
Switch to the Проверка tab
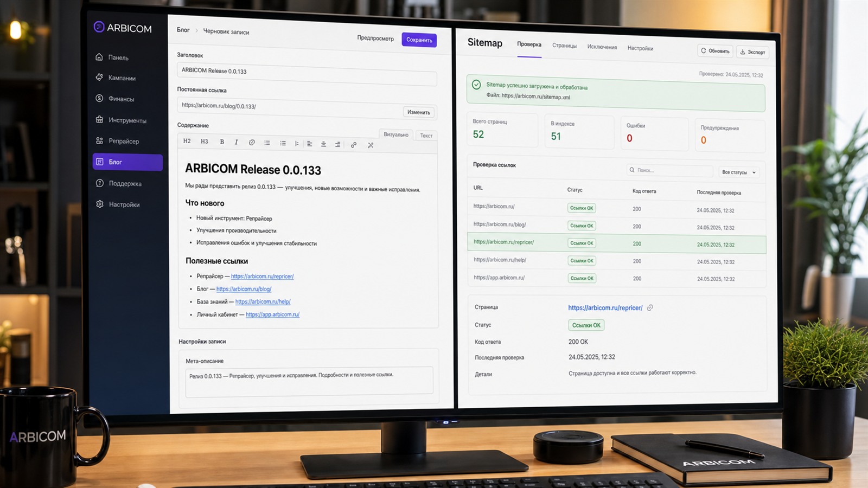(x=529, y=44)
